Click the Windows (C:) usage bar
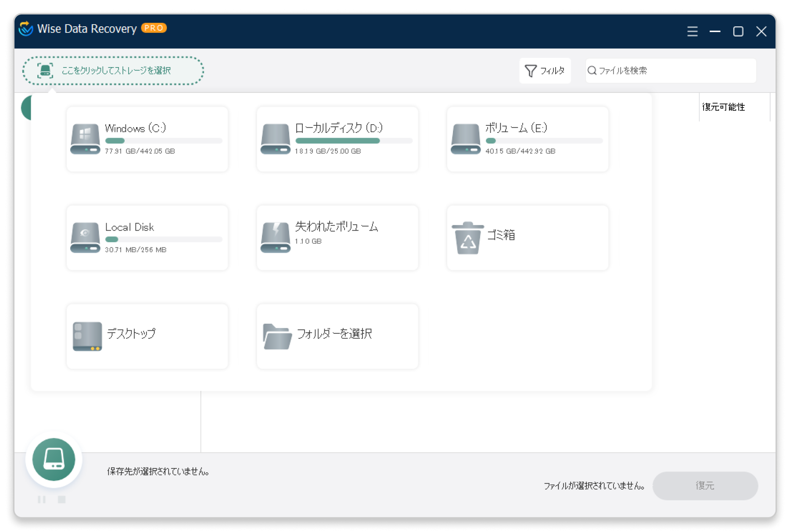790x532 pixels. (x=163, y=141)
